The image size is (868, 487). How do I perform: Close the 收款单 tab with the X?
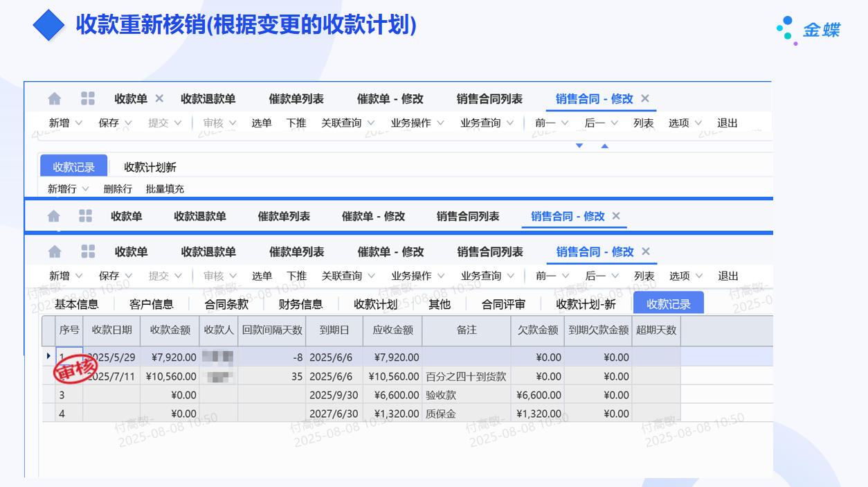(x=159, y=98)
